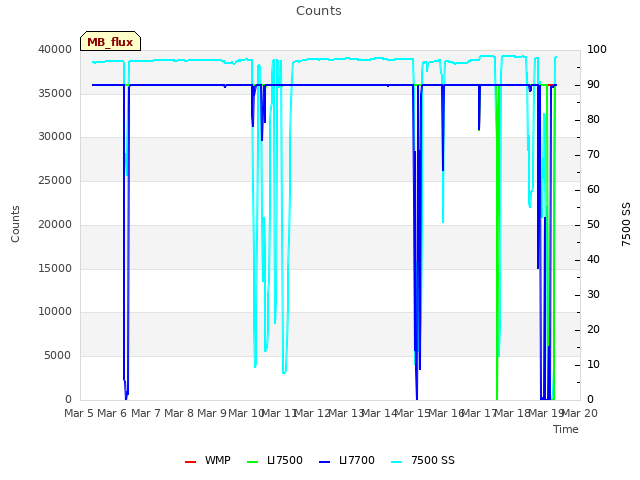Click the Mar 20 date tick label
Screen dimensions: 640x480
pyautogui.click(x=580, y=413)
